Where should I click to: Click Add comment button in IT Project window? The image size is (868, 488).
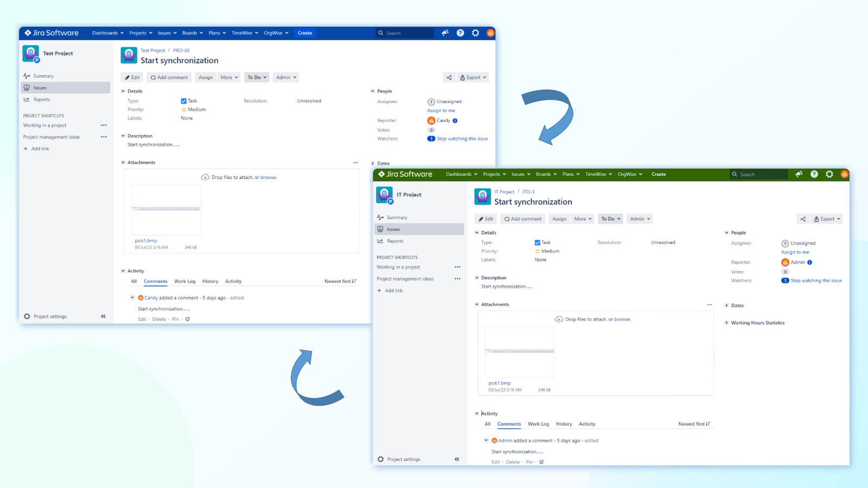pyautogui.click(x=523, y=219)
